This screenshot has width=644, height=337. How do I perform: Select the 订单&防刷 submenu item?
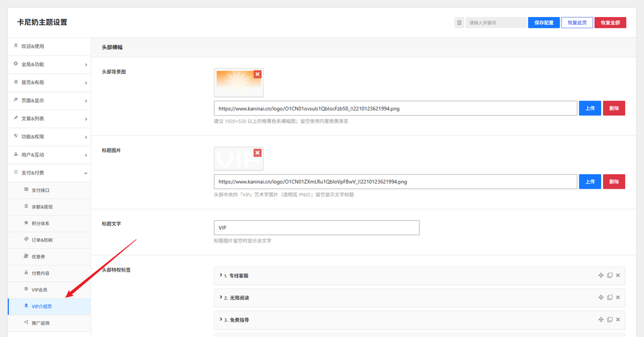pyautogui.click(x=49, y=240)
